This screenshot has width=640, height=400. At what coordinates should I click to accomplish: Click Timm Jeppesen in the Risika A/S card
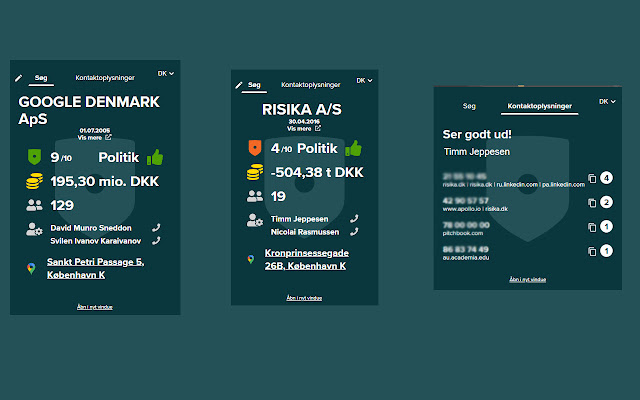tap(300, 219)
